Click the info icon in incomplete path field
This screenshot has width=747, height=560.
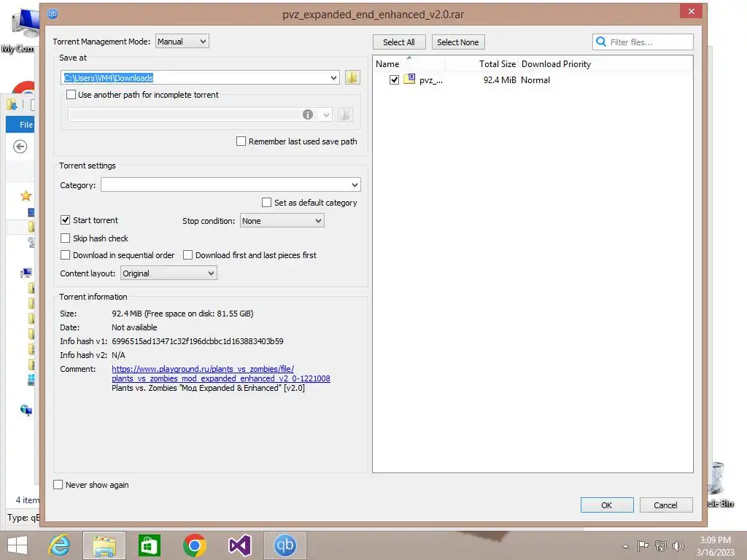(x=308, y=114)
